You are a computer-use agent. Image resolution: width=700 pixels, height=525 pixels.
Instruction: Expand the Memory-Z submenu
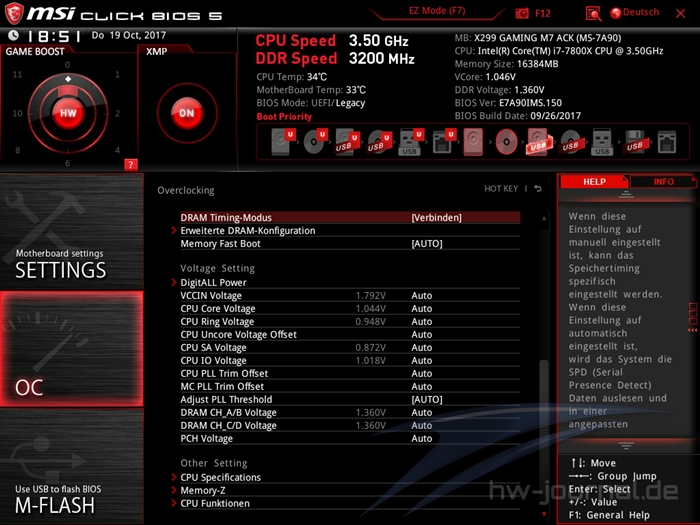[x=203, y=490]
